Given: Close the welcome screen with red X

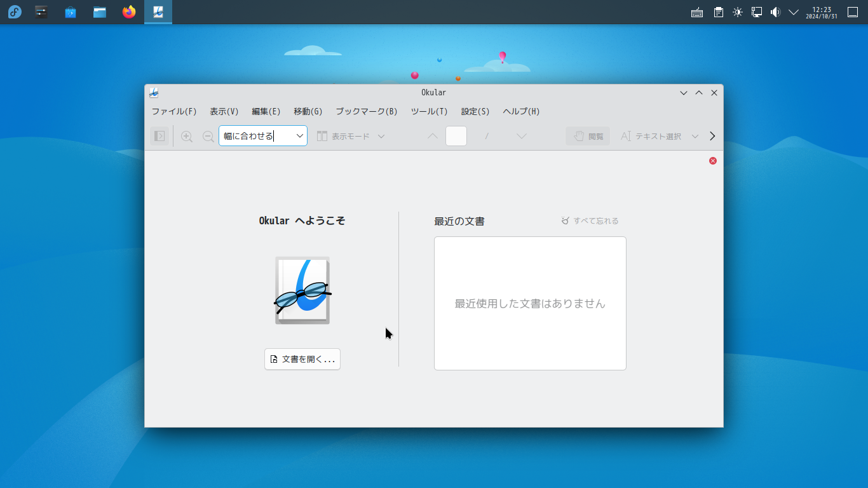Looking at the screenshot, I should point(713,161).
